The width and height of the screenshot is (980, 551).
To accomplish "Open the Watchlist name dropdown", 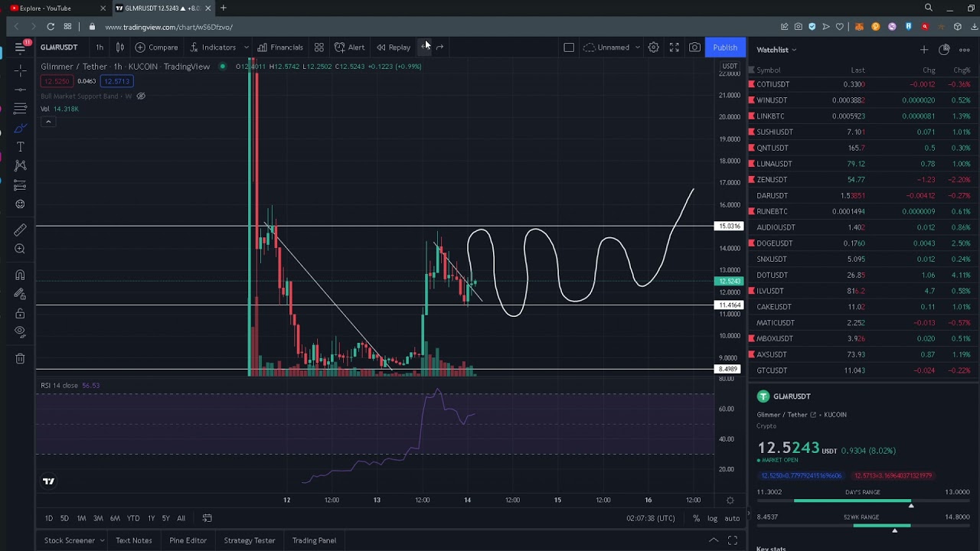I will click(x=776, y=50).
